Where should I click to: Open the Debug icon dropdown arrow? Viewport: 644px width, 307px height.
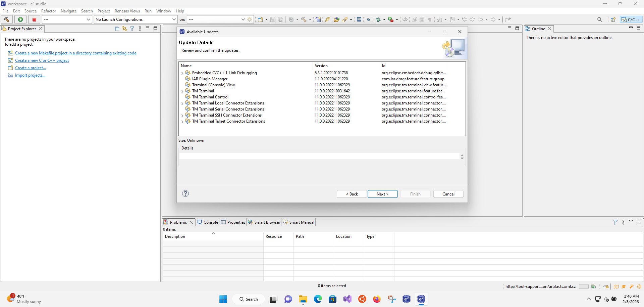point(384,19)
